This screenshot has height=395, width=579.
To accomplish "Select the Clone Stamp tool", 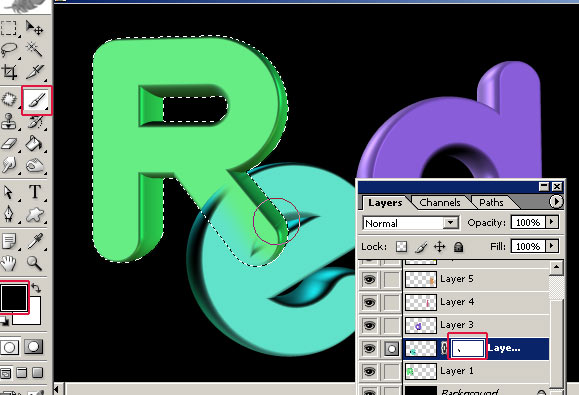I will (9, 121).
